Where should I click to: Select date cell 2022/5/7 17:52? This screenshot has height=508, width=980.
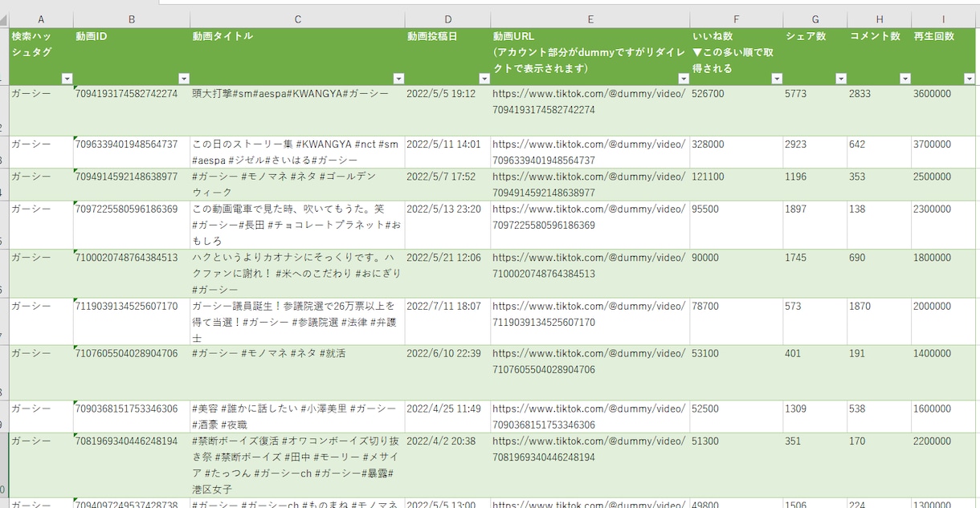click(448, 185)
